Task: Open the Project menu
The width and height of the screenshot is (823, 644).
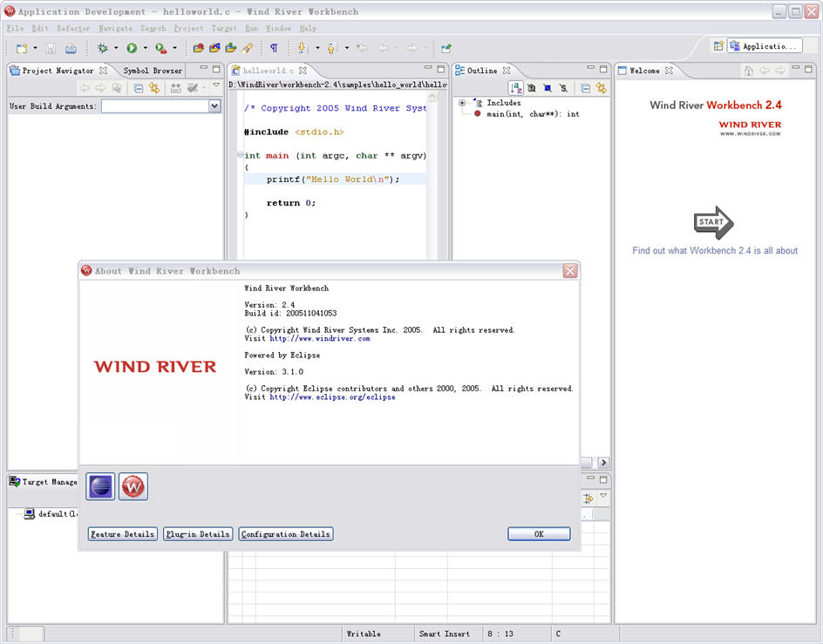Action: pos(188,29)
